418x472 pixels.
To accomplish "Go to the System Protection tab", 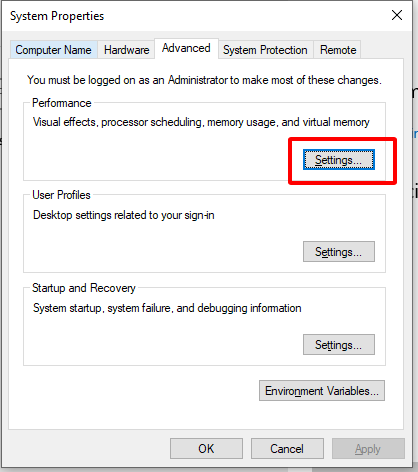I will [265, 50].
